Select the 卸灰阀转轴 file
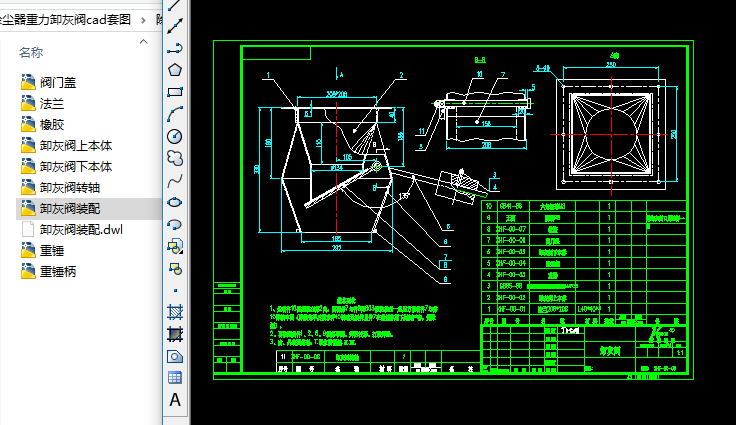Viewport: 736px width, 425px height. point(60,187)
